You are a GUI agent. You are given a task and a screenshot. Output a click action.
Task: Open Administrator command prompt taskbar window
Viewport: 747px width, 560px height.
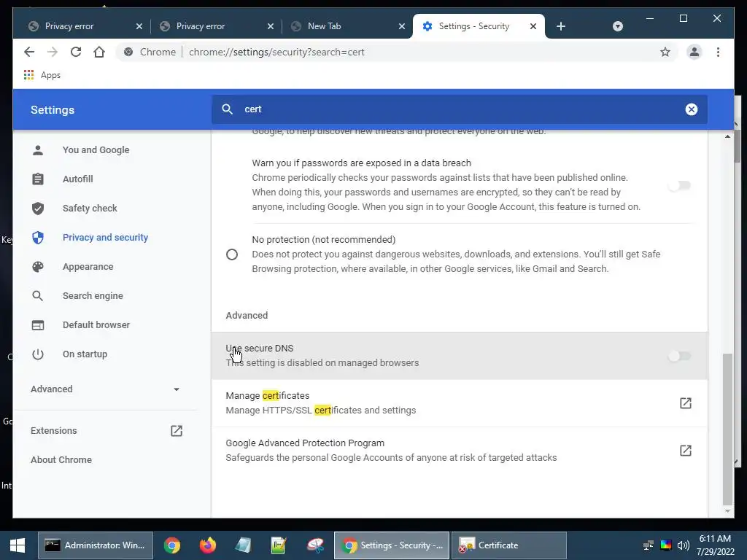point(96,545)
